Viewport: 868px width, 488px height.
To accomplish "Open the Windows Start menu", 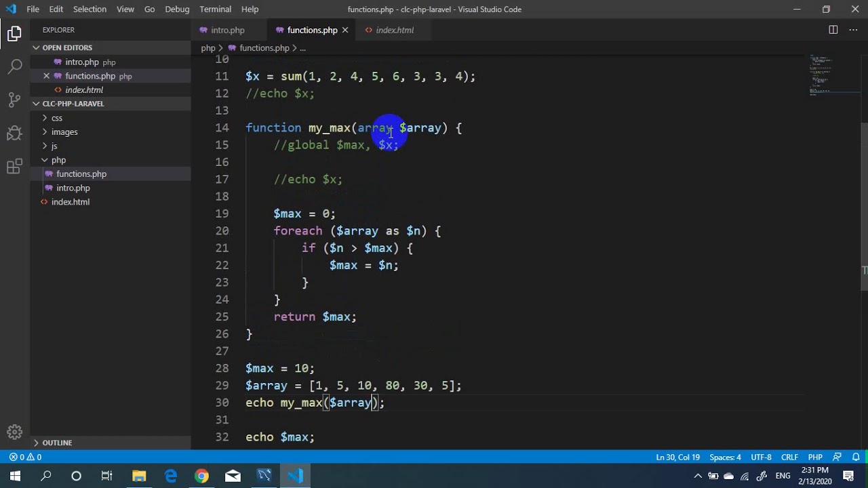I will tap(15, 476).
